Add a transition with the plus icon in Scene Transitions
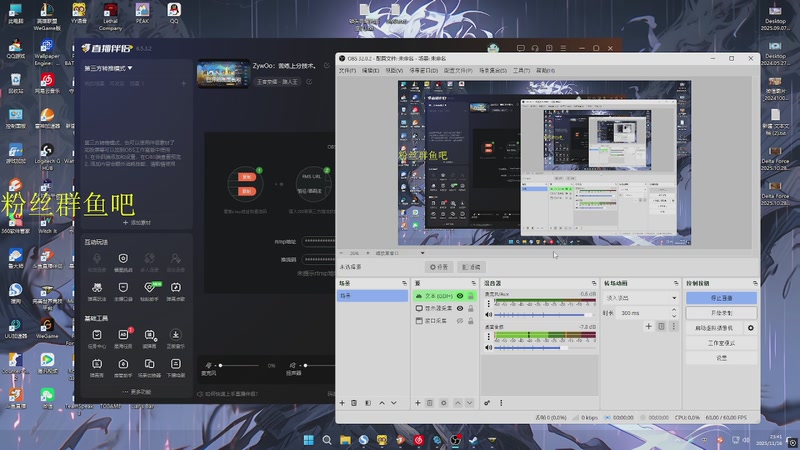Image resolution: width=800 pixels, height=450 pixels. coord(648,327)
